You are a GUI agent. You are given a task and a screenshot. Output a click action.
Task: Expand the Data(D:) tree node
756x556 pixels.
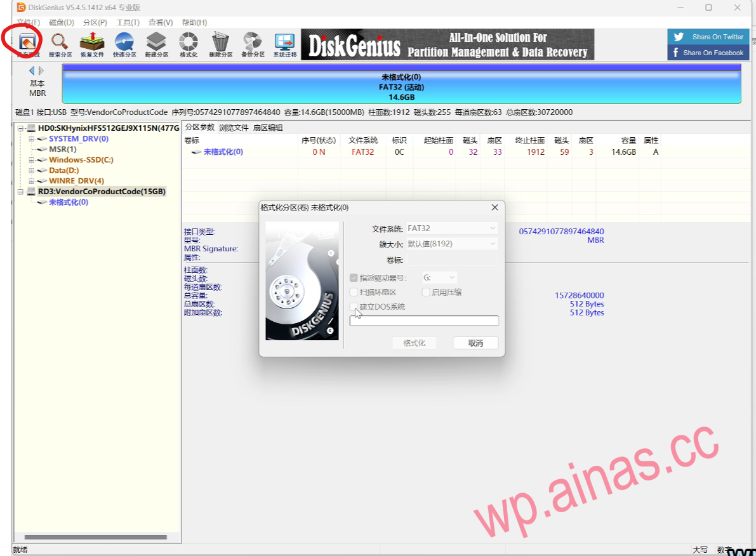tap(31, 171)
